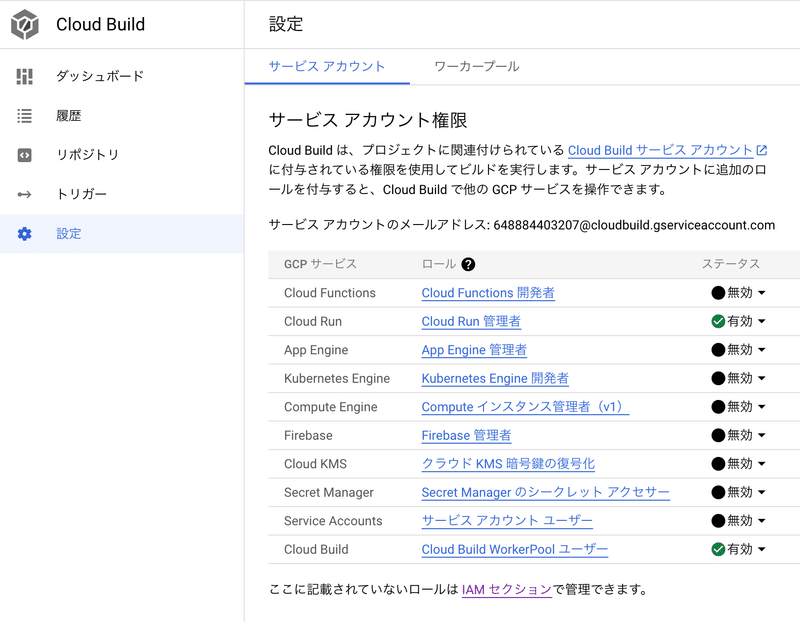Image resolution: width=800 pixels, height=622 pixels.
Task: Click Kubernetes Engine service name cell
Action: pyautogui.click(x=337, y=379)
